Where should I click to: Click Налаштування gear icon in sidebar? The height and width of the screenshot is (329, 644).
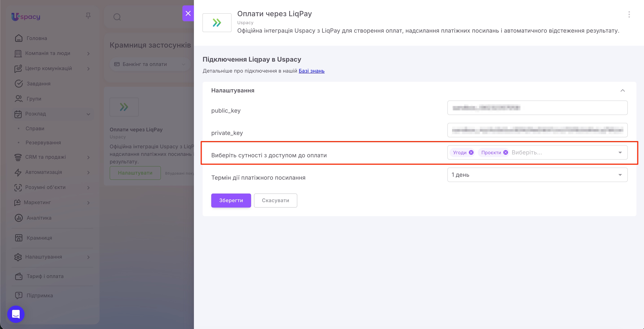click(18, 257)
